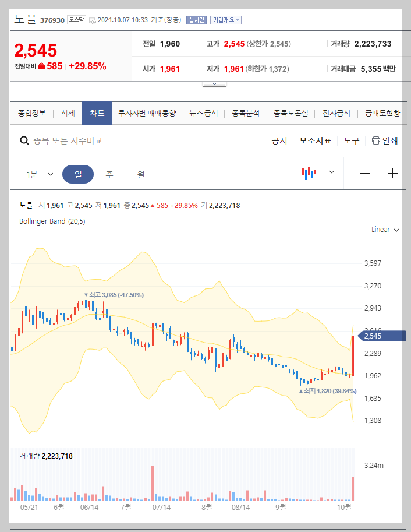Select the candlestick chart style icon
The image size is (411, 532).
pos(309,173)
